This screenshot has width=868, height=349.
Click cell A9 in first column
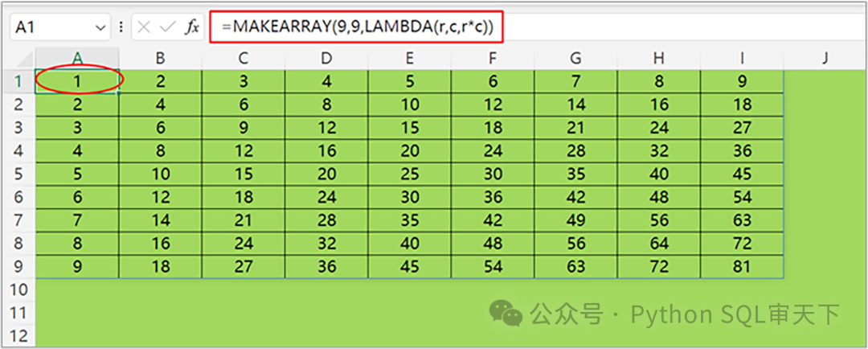pyautogui.click(x=78, y=268)
